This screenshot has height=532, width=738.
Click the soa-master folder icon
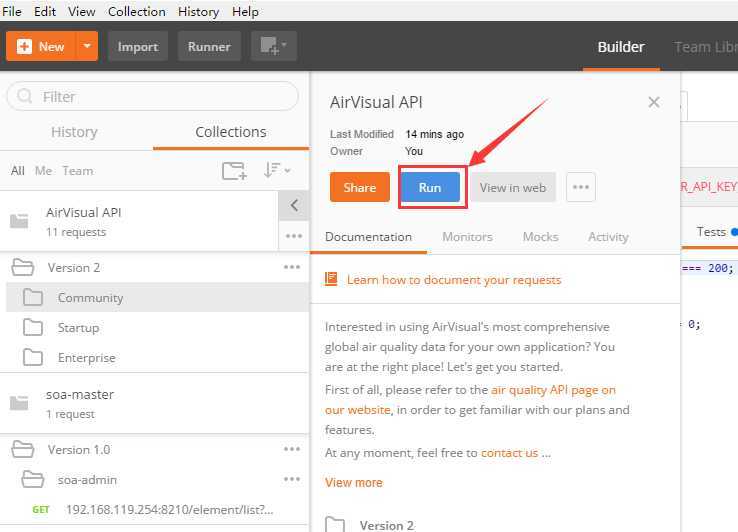point(19,403)
